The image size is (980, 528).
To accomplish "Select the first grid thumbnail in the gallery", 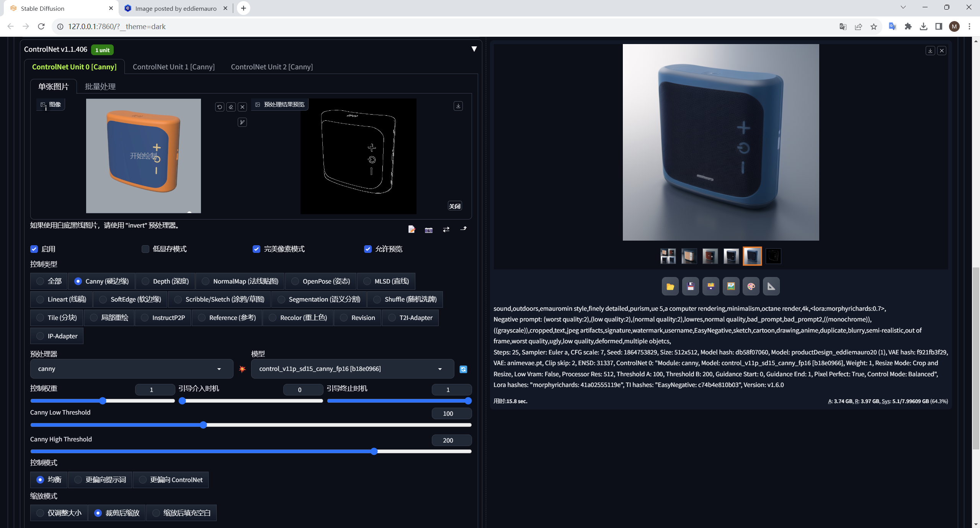I will click(668, 256).
